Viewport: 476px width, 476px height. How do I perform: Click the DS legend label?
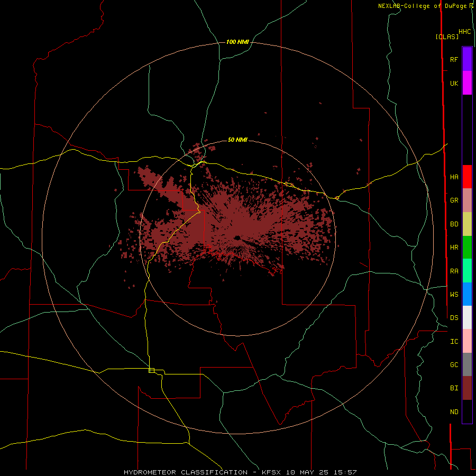pos(454,318)
